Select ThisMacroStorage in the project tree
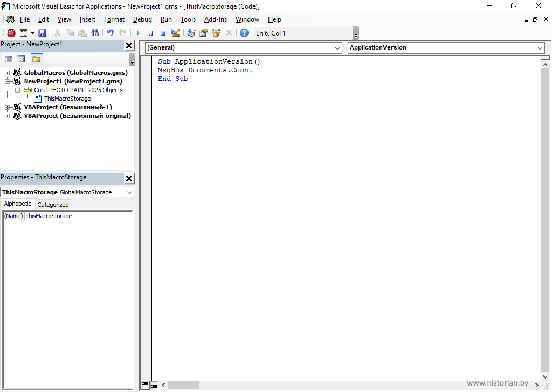 pyautogui.click(x=67, y=99)
